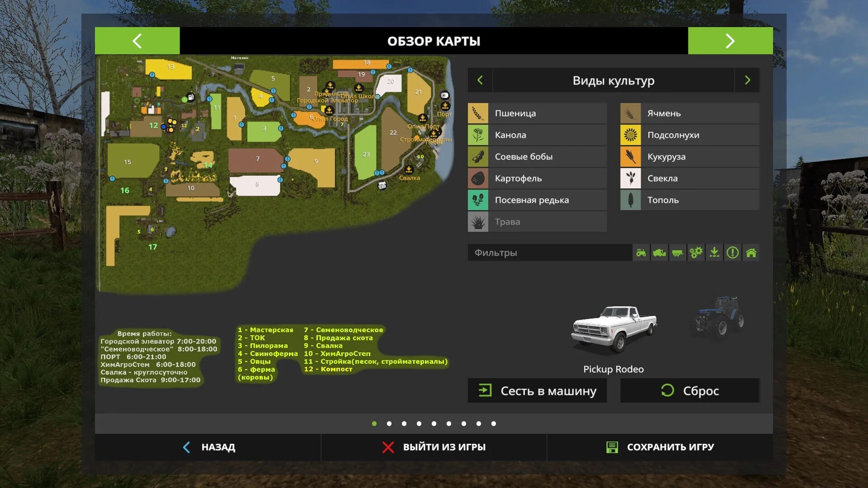This screenshot has width=868, height=488.
Task: Open next menu page with top-right green arrow
Action: [x=730, y=41]
